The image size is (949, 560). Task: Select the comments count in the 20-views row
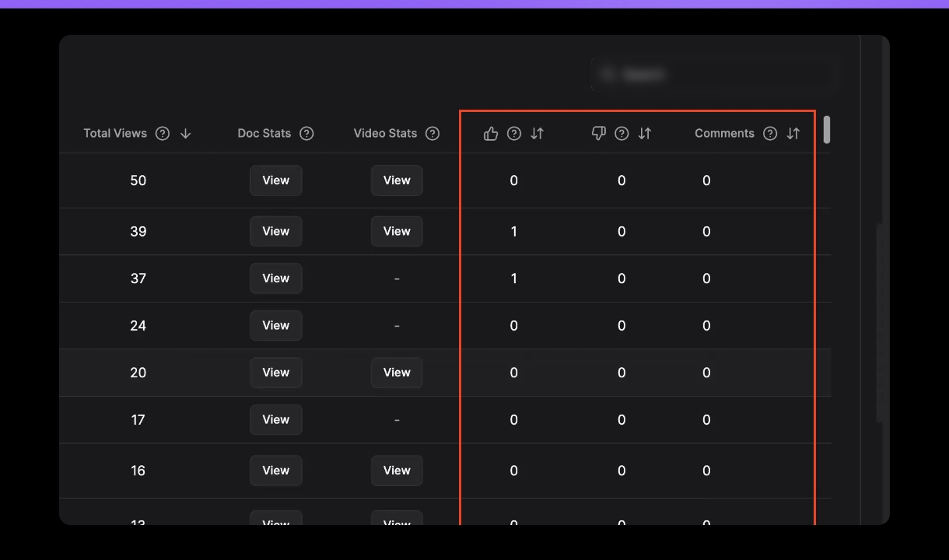click(x=706, y=373)
